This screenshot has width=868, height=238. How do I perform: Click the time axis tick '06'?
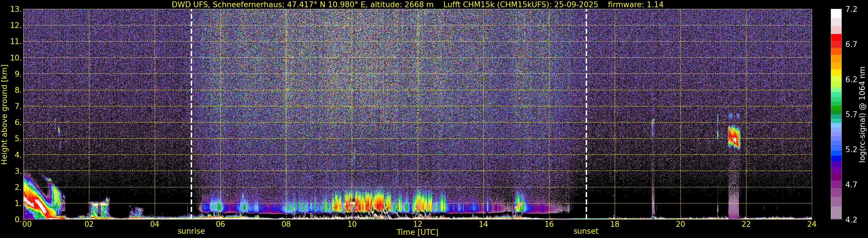(x=220, y=224)
